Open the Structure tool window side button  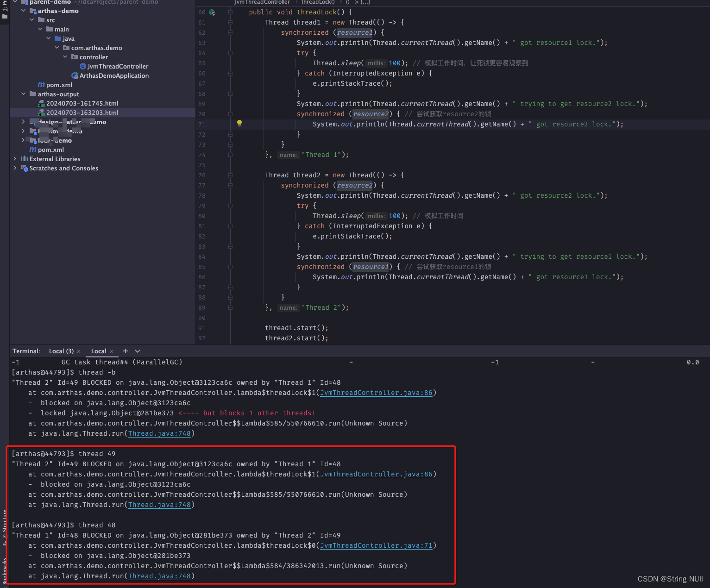click(5, 528)
